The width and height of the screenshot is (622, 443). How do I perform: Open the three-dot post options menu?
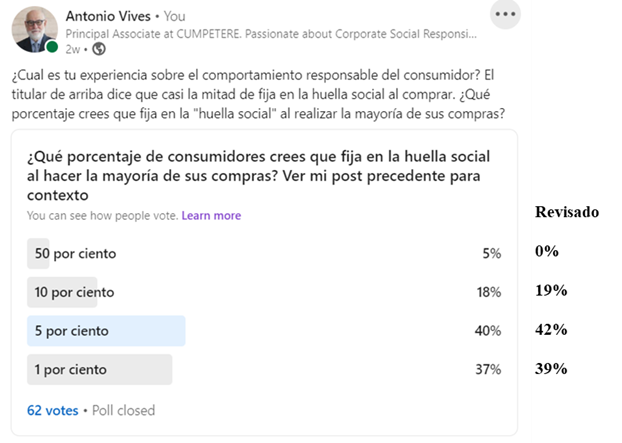click(506, 15)
